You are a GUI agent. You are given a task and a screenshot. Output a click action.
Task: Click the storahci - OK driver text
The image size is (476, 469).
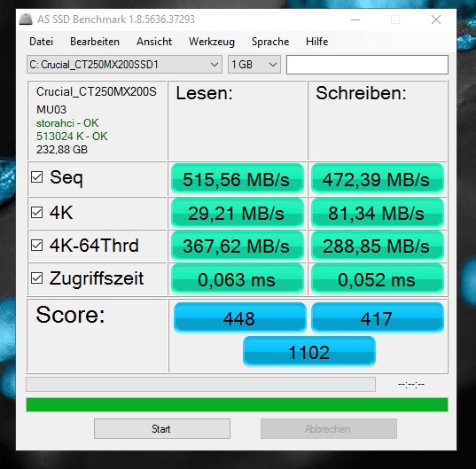point(67,123)
